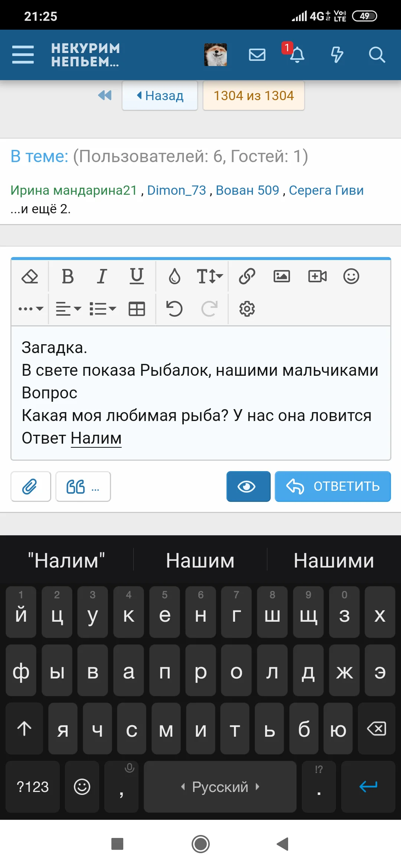The height and width of the screenshot is (868, 401).
Task: Tap the Android home circle button
Action: (x=200, y=844)
